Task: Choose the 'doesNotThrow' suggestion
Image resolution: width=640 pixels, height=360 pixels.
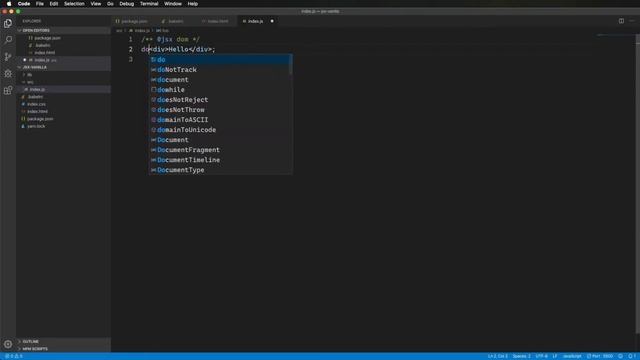Action: tap(220, 110)
